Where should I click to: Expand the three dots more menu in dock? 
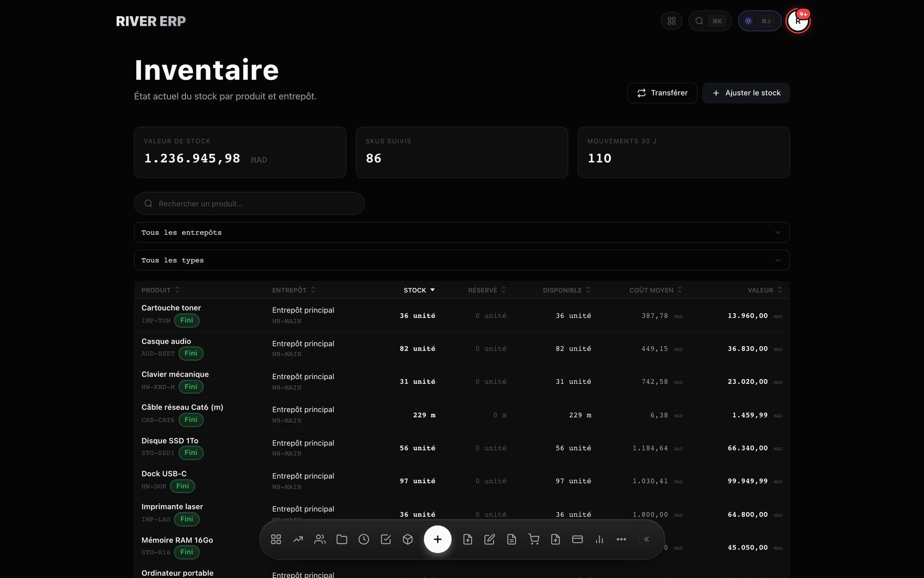click(x=621, y=539)
